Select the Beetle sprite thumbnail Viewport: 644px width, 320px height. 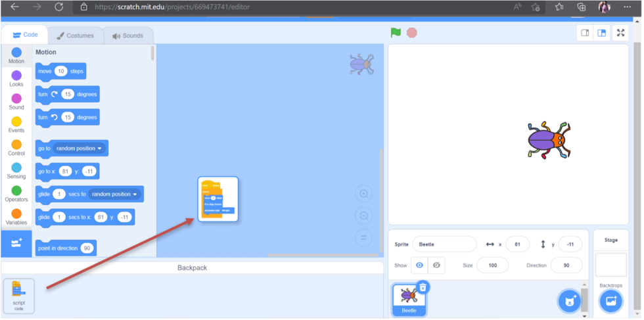click(x=409, y=300)
